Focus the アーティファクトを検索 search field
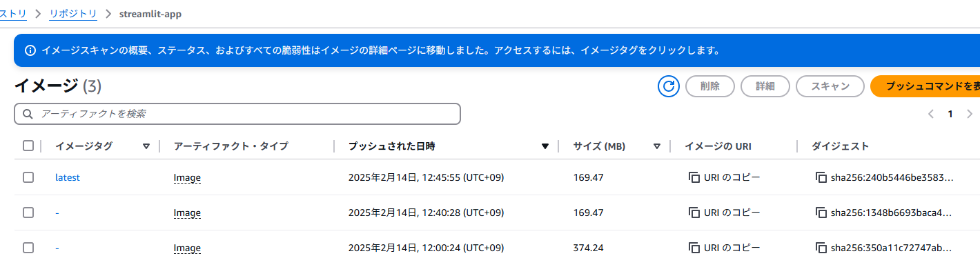 [x=237, y=114]
